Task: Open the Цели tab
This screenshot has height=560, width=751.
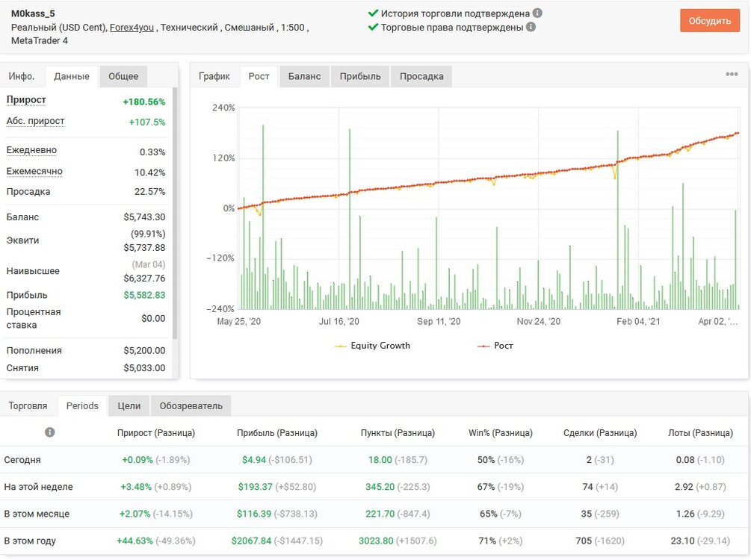Action: coord(129,406)
